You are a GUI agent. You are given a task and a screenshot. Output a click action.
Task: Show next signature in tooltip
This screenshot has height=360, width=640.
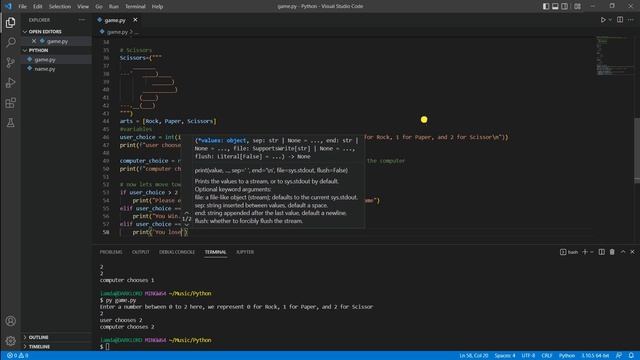[x=187, y=225]
